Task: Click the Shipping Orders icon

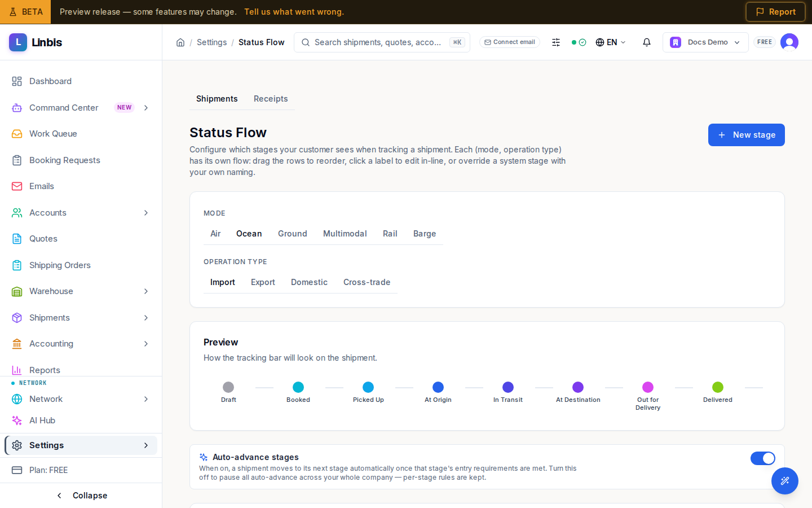Action: pyautogui.click(x=17, y=265)
